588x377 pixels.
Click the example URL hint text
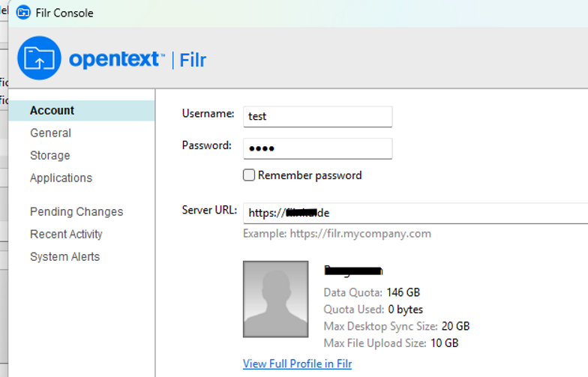(x=337, y=234)
